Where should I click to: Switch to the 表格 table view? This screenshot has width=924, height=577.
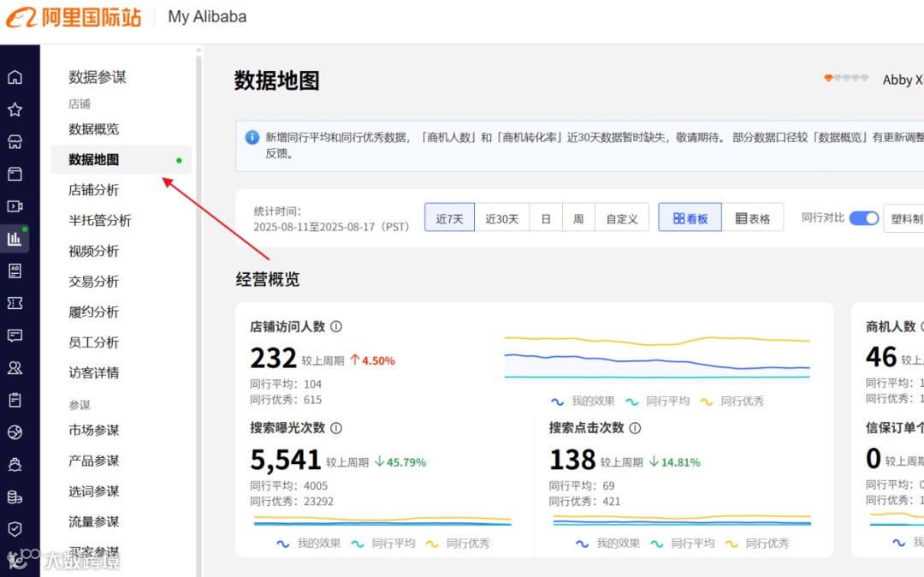click(x=753, y=217)
